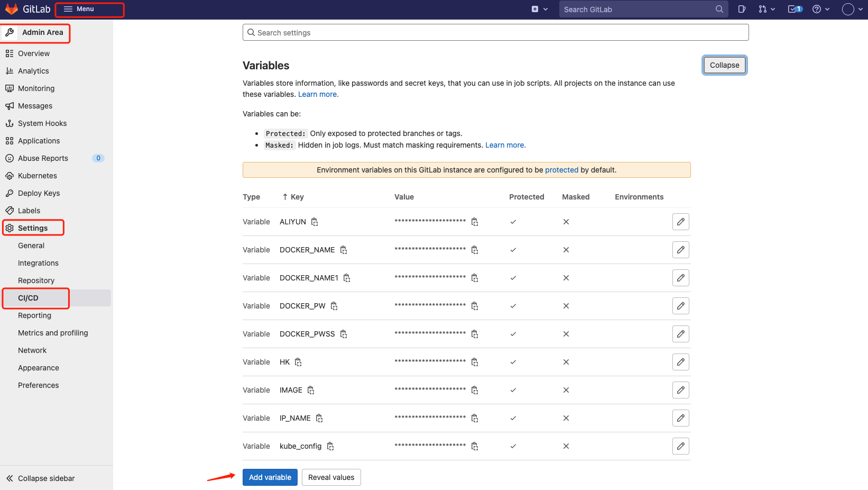Image resolution: width=868 pixels, height=490 pixels.
Task: Open Appearance settings sub-item
Action: click(x=38, y=368)
